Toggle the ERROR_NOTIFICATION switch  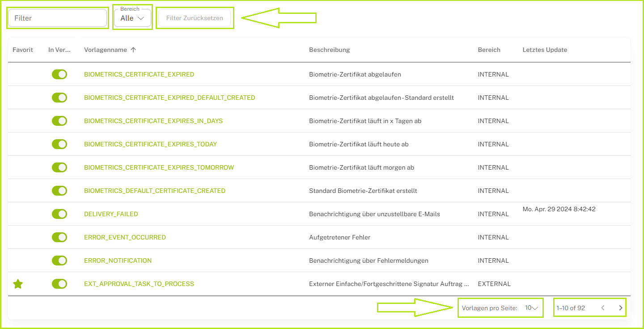point(59,261)
